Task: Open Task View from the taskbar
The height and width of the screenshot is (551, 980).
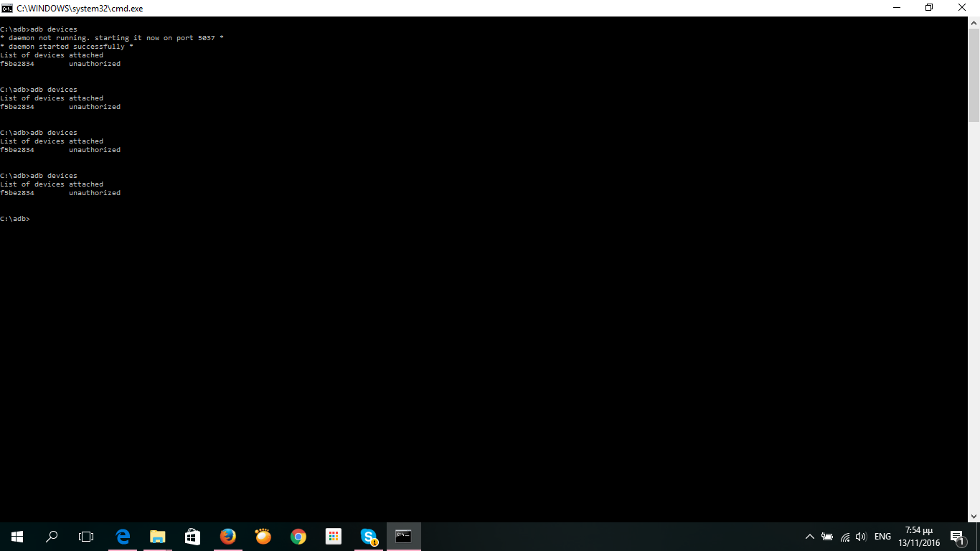Action: pyautogui.click(x=86, y=537)
